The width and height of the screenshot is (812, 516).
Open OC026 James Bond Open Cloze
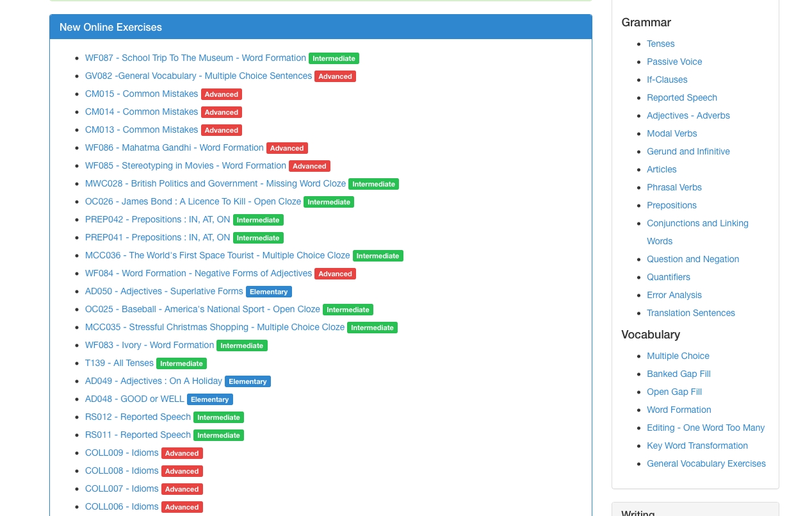pos(193,201)
